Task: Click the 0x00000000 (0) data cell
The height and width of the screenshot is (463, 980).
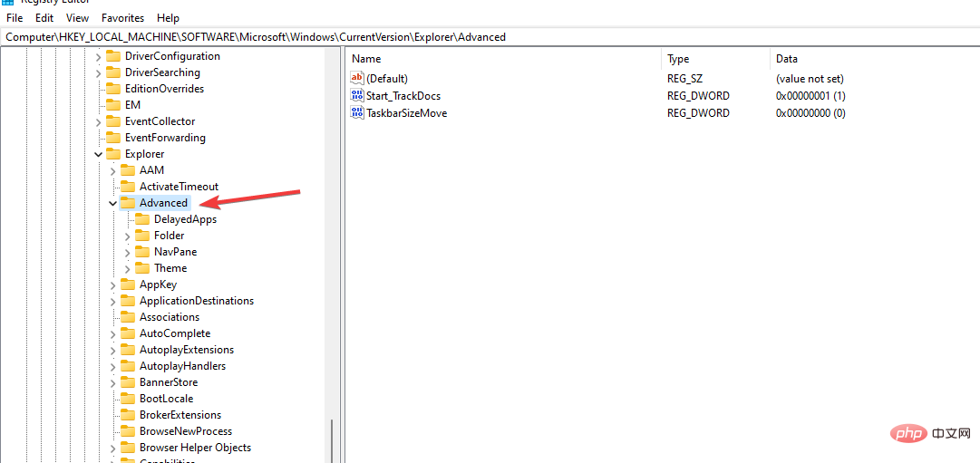Action: (810, 114)
